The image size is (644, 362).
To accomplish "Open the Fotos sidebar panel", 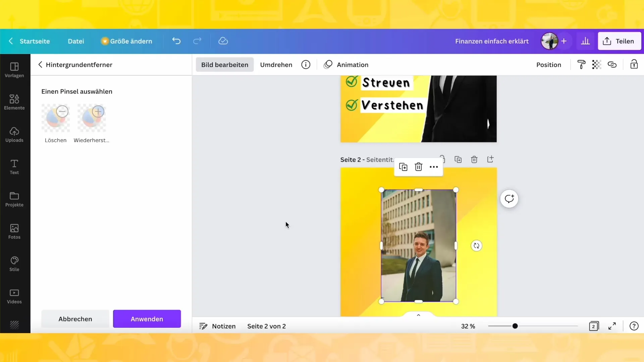I will point(14,232).
